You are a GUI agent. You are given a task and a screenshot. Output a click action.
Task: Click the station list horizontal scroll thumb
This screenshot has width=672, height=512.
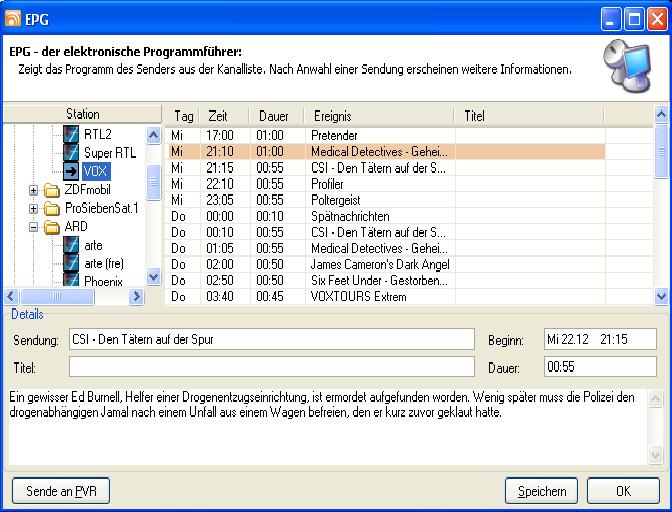coord(57,296)
